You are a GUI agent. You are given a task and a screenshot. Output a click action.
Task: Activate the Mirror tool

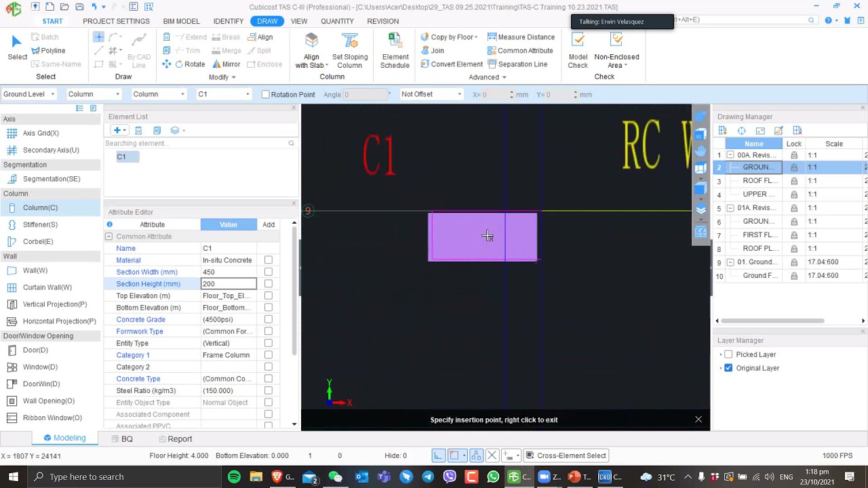[x=225, y=64]
